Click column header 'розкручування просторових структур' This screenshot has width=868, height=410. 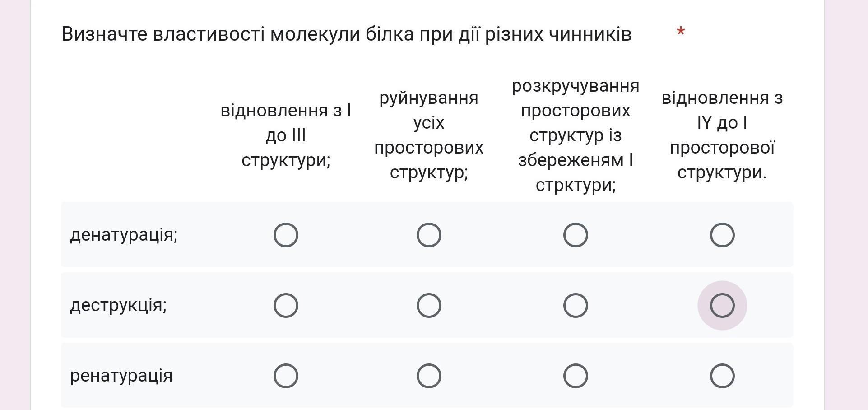coord(576,135)
